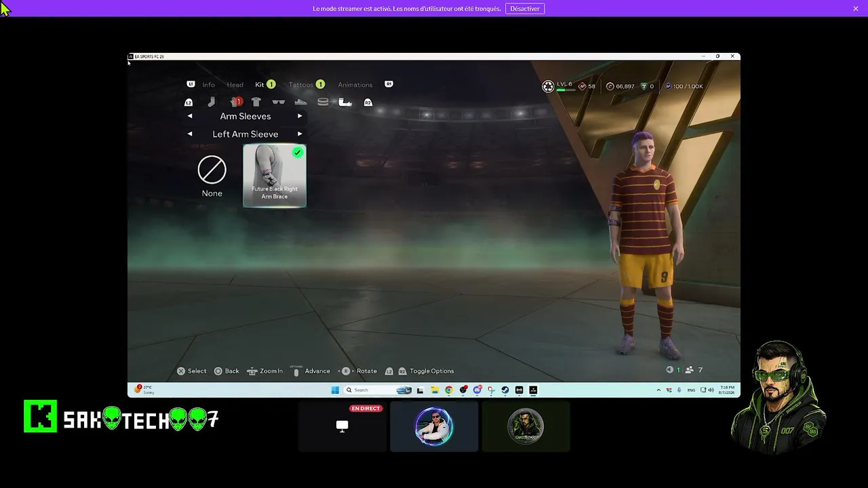
Task: Click the L2 trigger icon
Action: (189, 102)
